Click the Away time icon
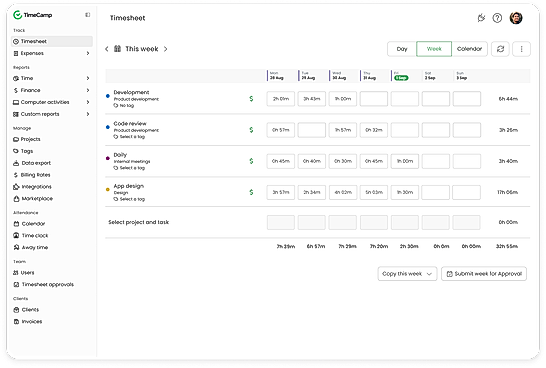 pos(16,248)
